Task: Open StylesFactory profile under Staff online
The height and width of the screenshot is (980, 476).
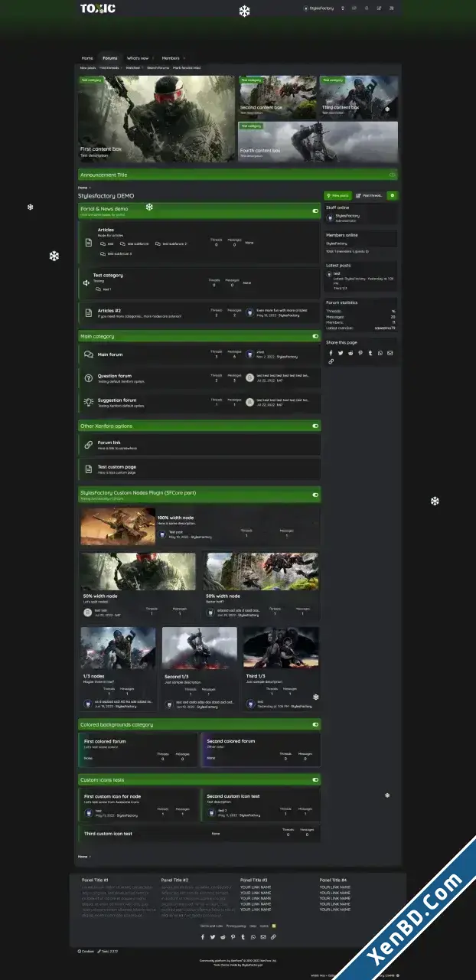Action: [x=347, y=216]
